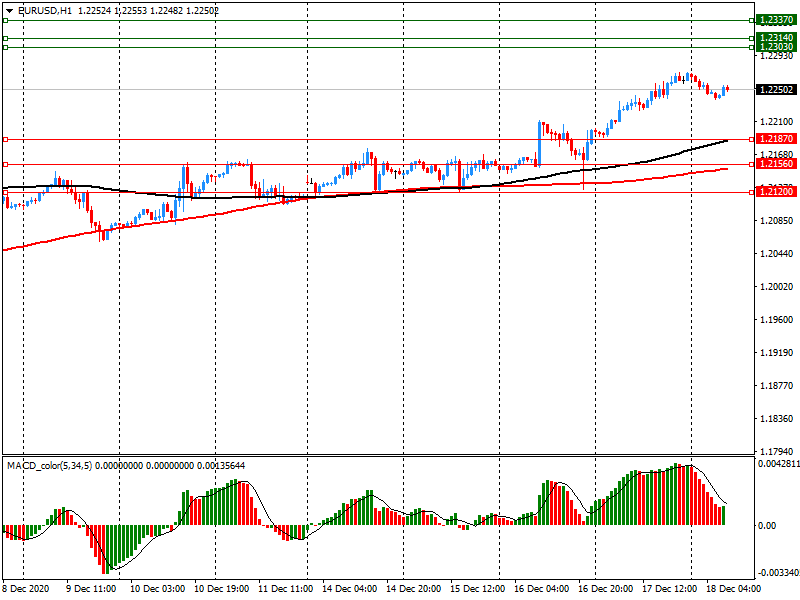The height and width of the screenshot is (600, 800).
Task: Click the 1.18360 price scale value
Action: [777, 419]
